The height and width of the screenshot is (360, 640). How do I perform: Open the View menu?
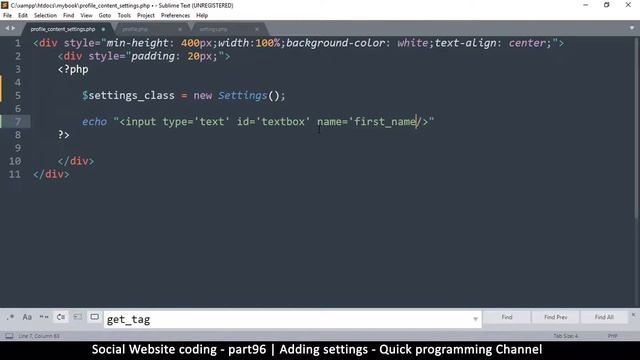click(86, 16)
